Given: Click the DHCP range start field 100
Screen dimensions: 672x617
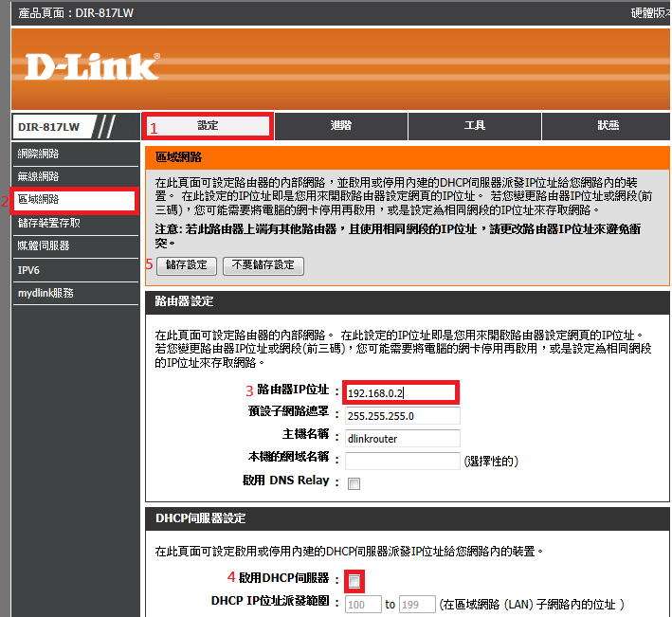Looking at the screenshot, I should tap(363, 605).
